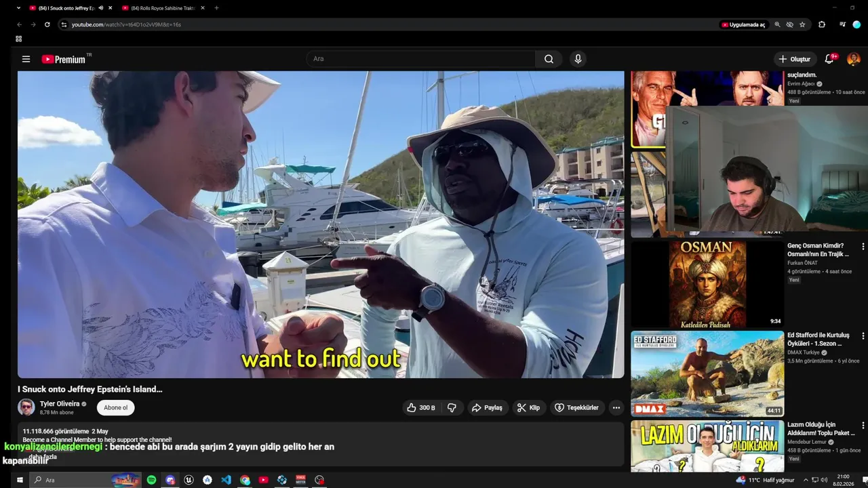This screenshot has height=488, width=868.
Task: Click Windows taskbar Ara search box
Action: pos(85,480)
